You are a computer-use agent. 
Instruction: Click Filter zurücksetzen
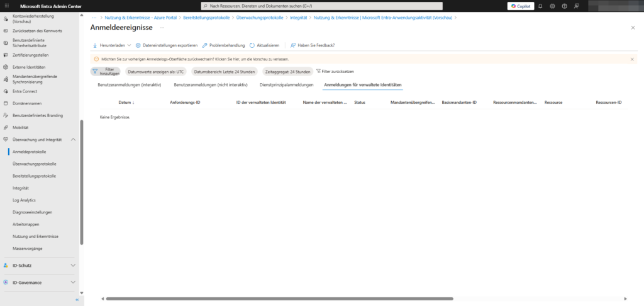tap(335, 71)
